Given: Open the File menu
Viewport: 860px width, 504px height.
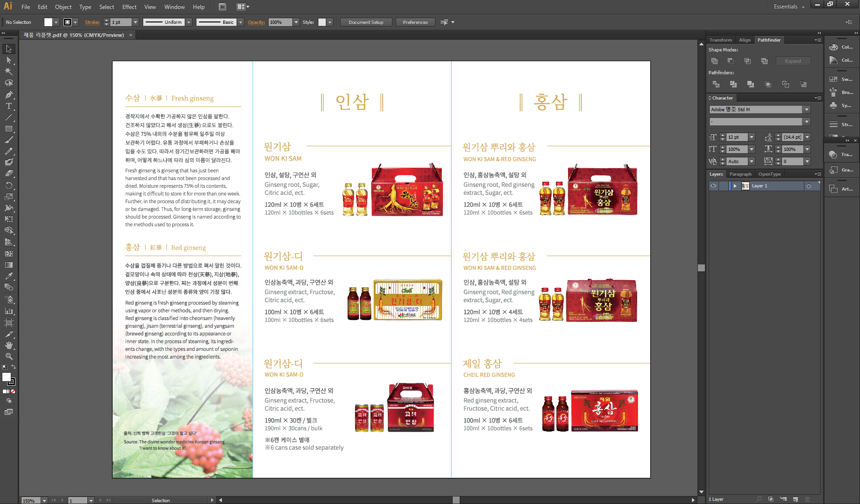Looking at the screenshot, I should 26,7.
